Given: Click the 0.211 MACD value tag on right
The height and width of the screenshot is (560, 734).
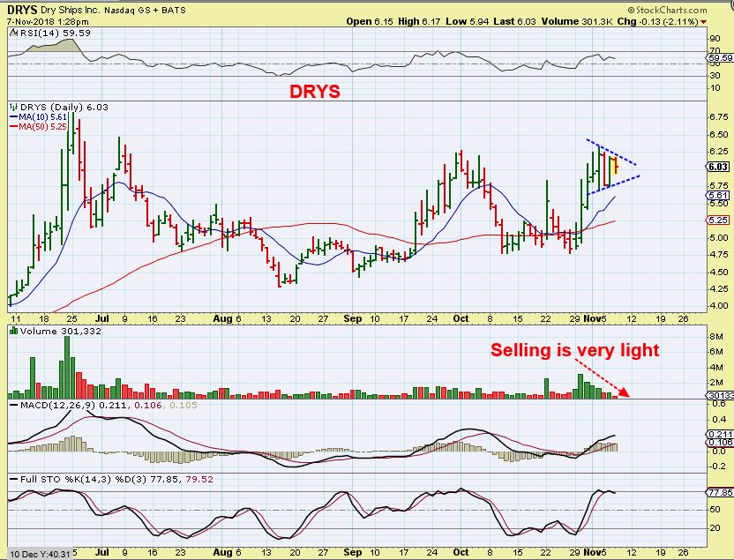Looking at the screenshot, I should [720, 434].
